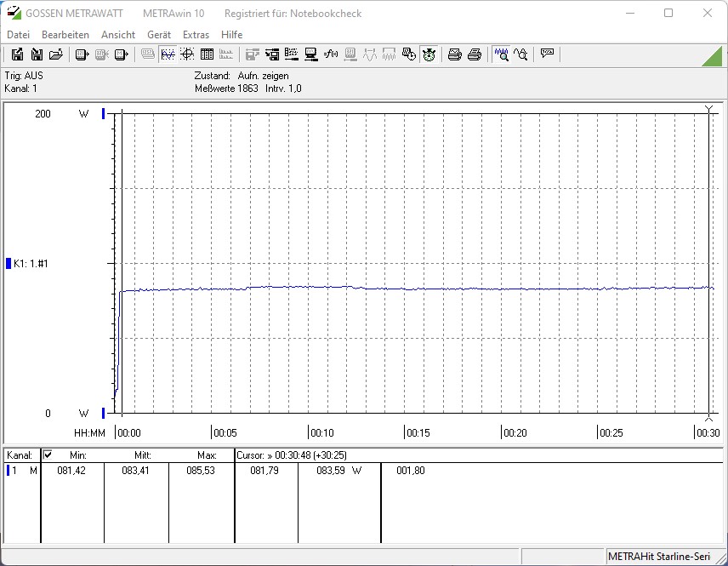Image resolution: width=728 pixels, height=566 pixels.
Task: Open the Gerät menu
Action: [x=159, y=34]
